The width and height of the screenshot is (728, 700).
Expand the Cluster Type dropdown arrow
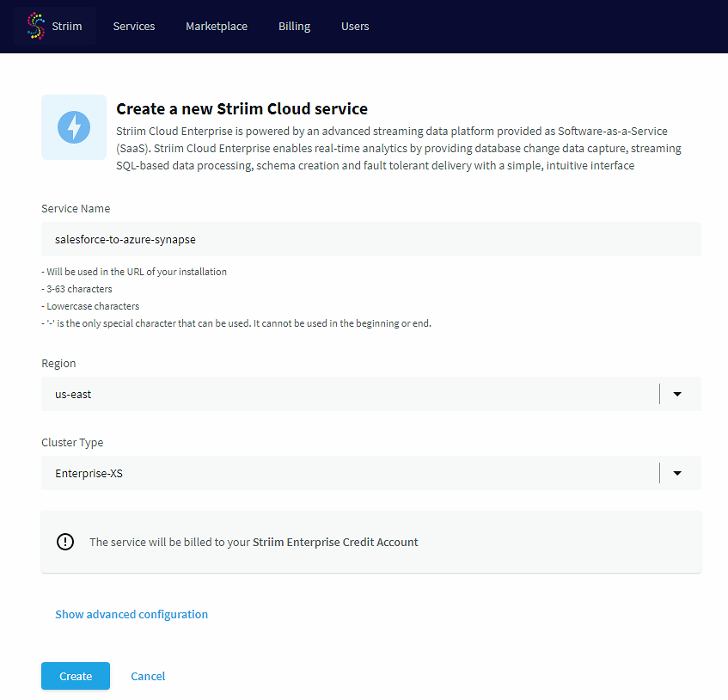pyautogui.click(x=677, y=473)
